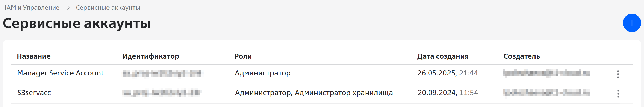644x107 pixels.
Task: Click the blue plus create button
Action: [632, 23]
